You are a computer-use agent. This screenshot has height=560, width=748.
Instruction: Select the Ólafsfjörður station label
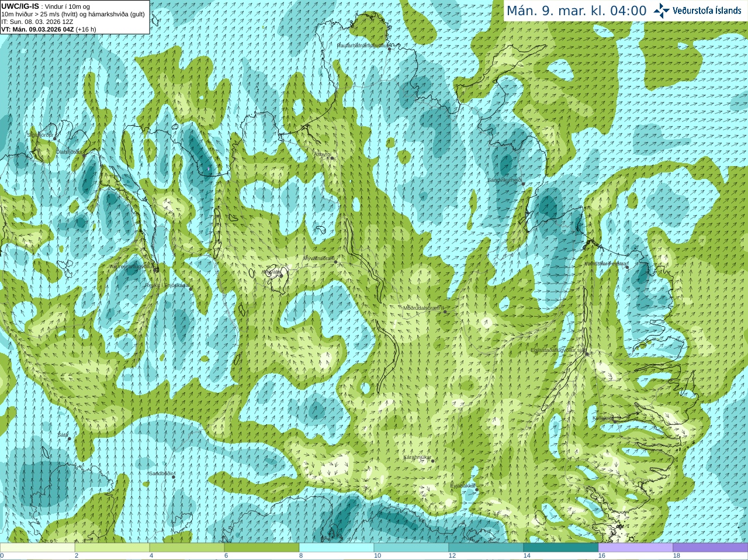coord(70,151)
